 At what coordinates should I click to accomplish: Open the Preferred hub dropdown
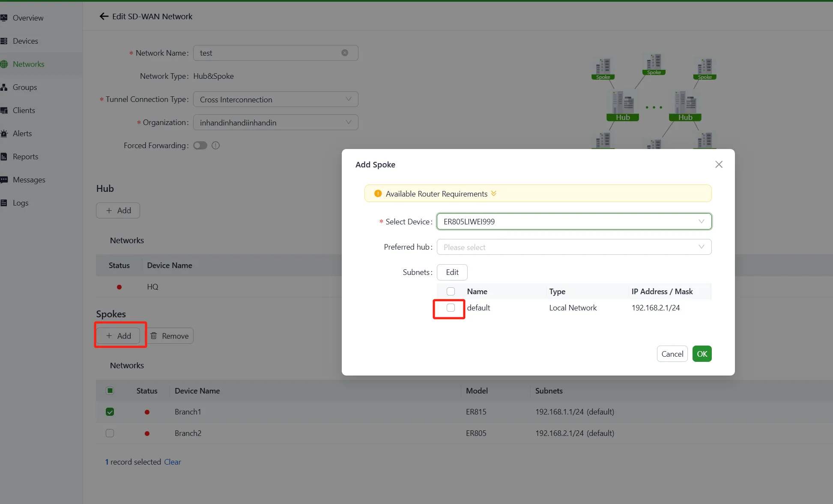[x=574, y=247]
